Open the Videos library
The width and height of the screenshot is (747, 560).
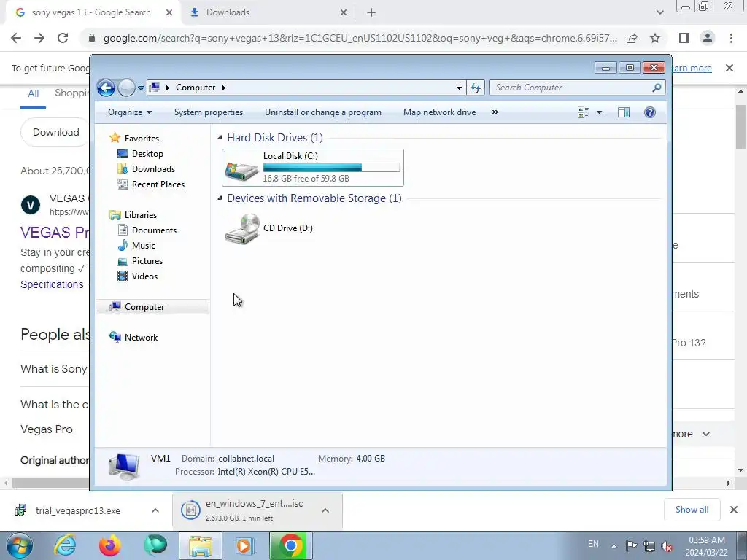coord(144,276)
